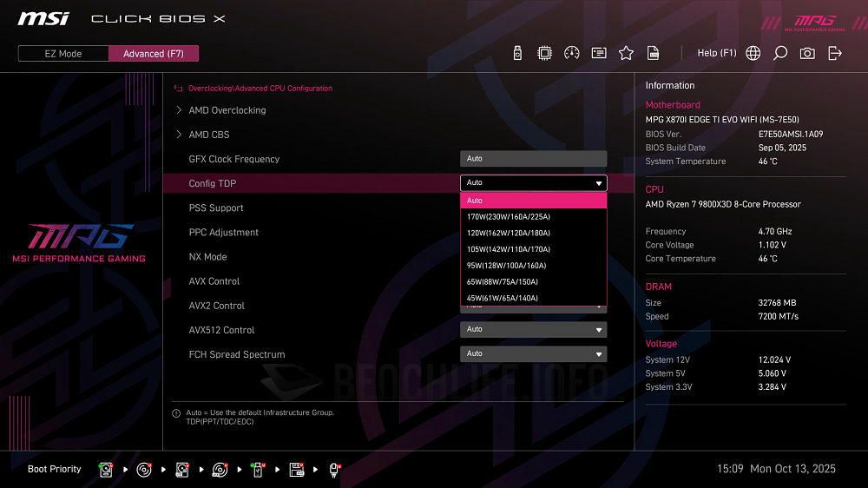Change language with the globe icon
This screenshot has width=868, height=488.
click(753, 53)
